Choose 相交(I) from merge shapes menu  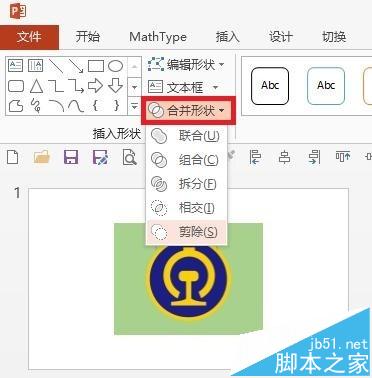tap(186, 208)
